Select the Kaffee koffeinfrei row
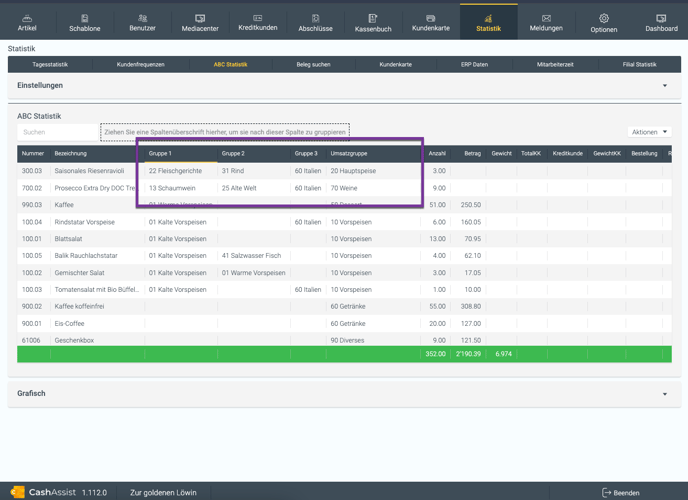The height and width of the screenshot is (500, 688). coord(344,307)
